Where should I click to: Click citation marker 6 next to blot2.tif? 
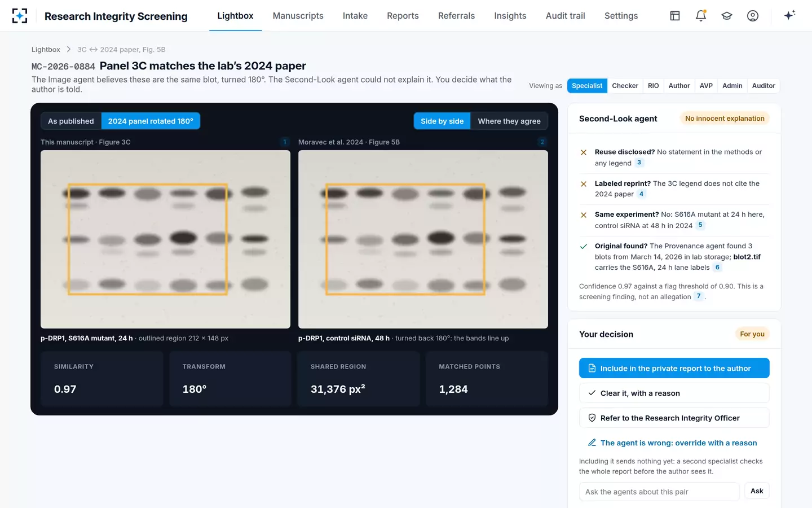click(717, 268)
